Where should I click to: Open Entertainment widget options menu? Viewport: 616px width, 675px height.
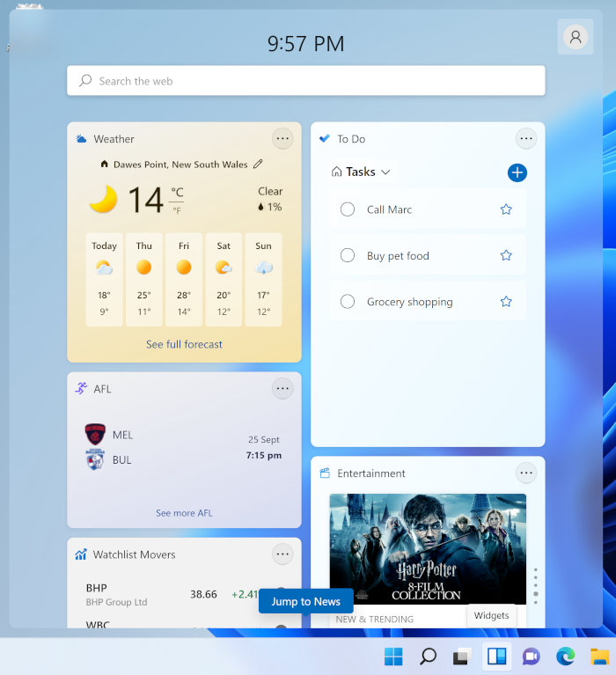(526, 473)
